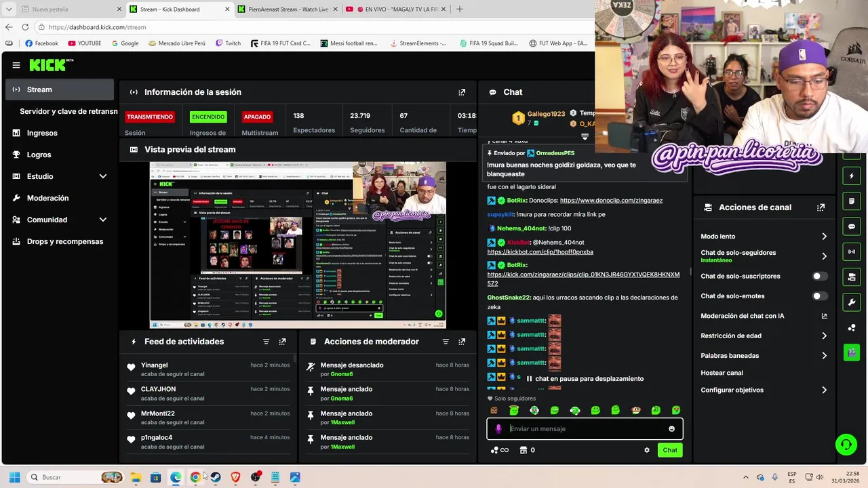This screenshot has height=488, width=868.
Task: Open the donoclip.com/zingaraez link
Action: tap(611, 201)
